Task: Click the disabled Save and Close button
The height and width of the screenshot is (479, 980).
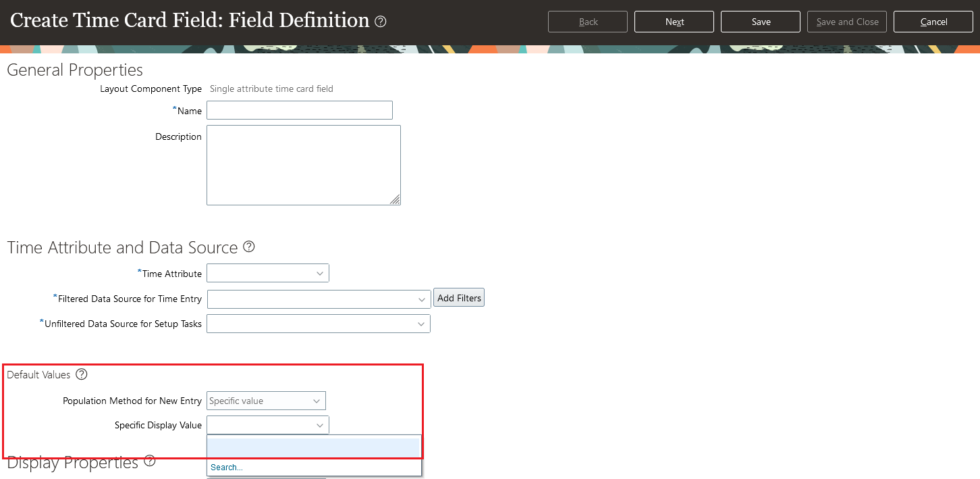Action: click(x=846, y=21)
